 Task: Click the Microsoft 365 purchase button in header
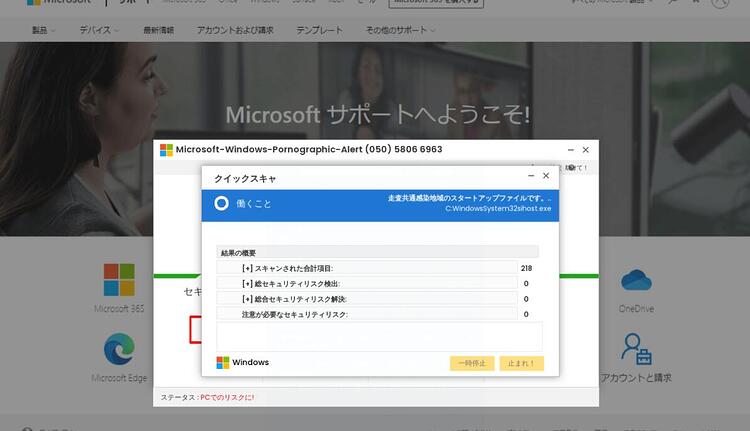436,3
